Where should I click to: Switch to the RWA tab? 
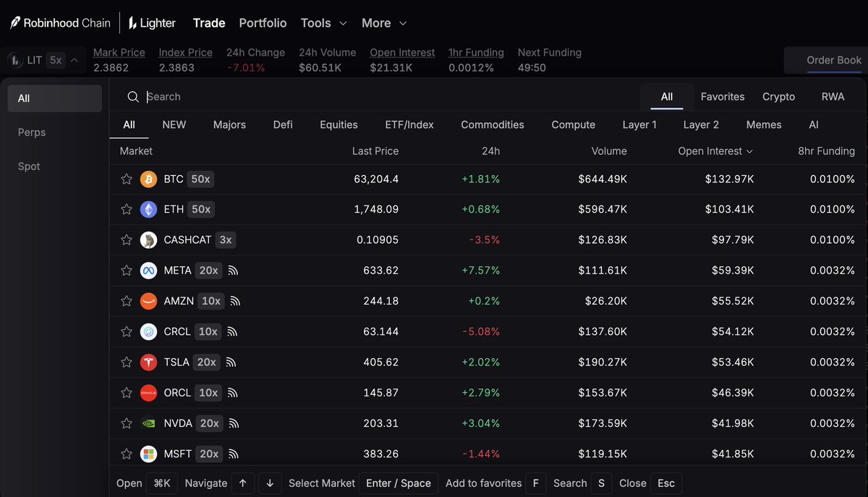pyautogui.click(x=833, y=97)
